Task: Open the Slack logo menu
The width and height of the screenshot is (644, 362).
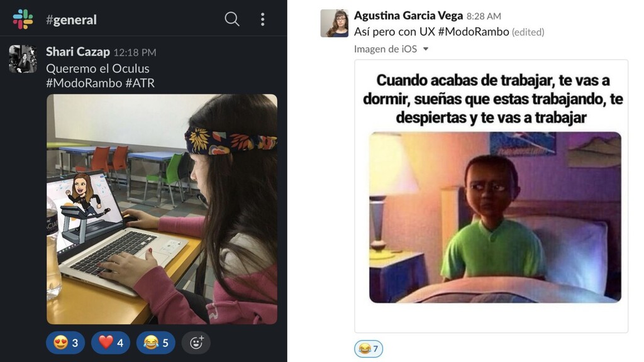Action: (23, 19)
